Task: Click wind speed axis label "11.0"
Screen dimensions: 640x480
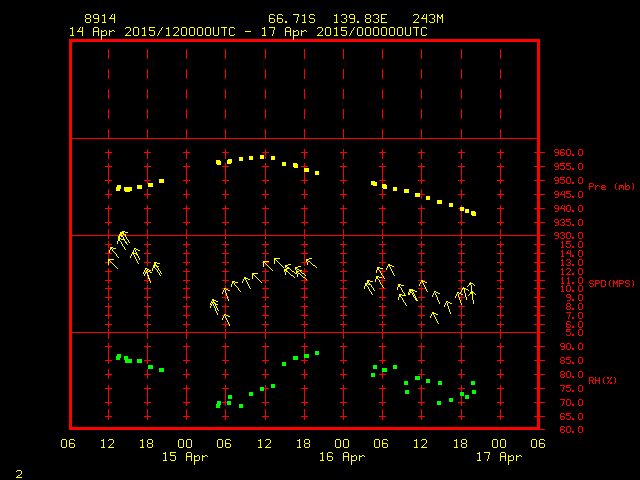Action: [x=571, y=280]
